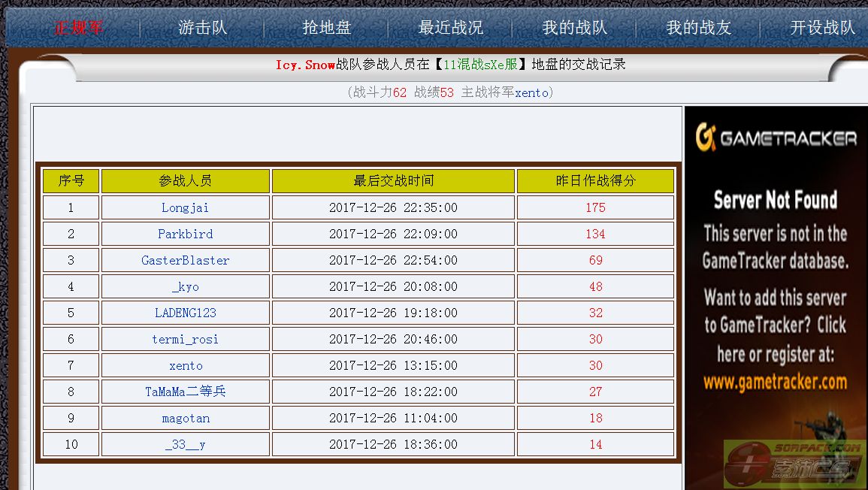This screenshot has width=868, height=490.
Task: Open player Longjai's profile
Action: point(186,207)
